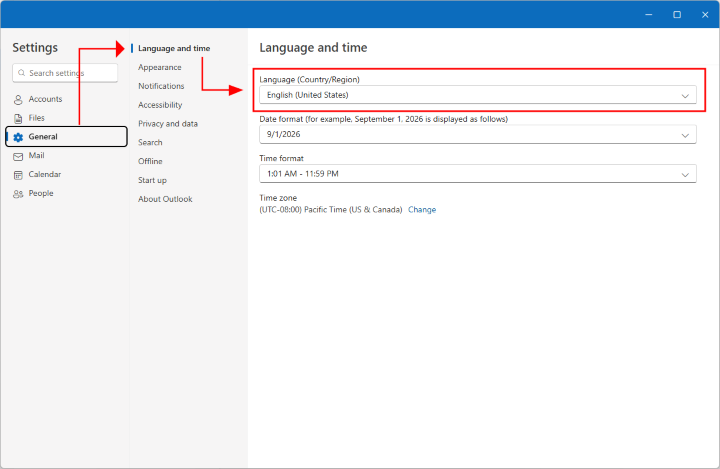The width and height of the screenshot is (720, 469).
Task: Expand the Date format dropdown
Action: (x=477, y=135)
